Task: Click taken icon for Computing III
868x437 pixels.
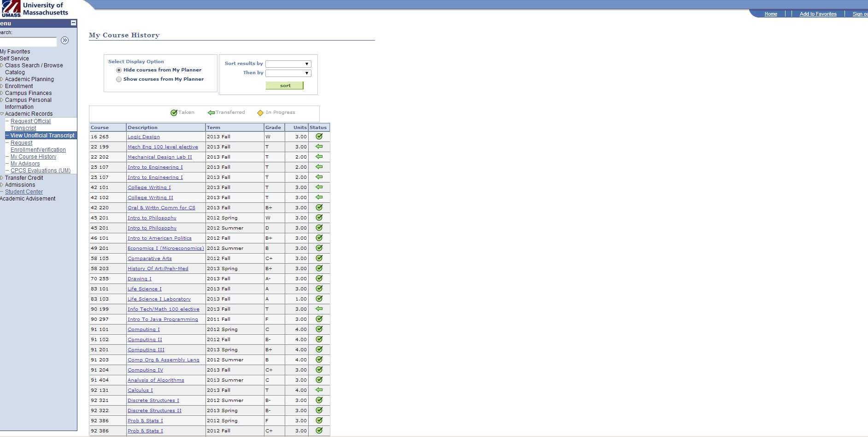Action: (319, 349)
